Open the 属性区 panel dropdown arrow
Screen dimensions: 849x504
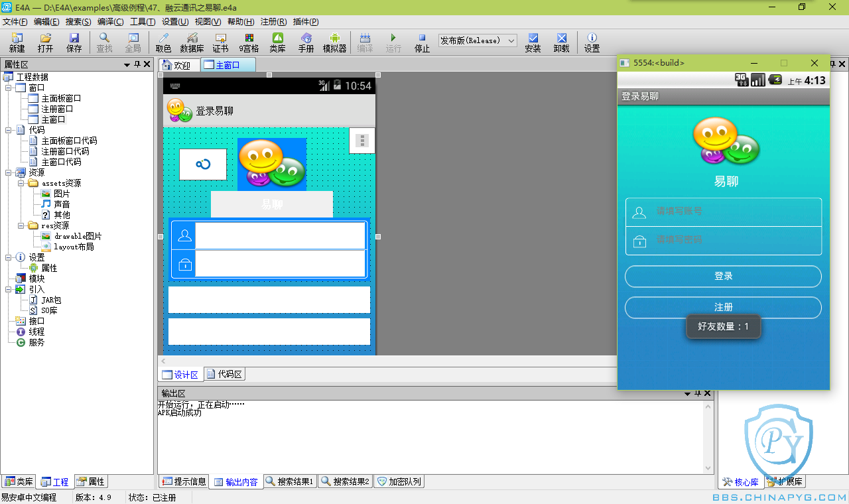127,64
